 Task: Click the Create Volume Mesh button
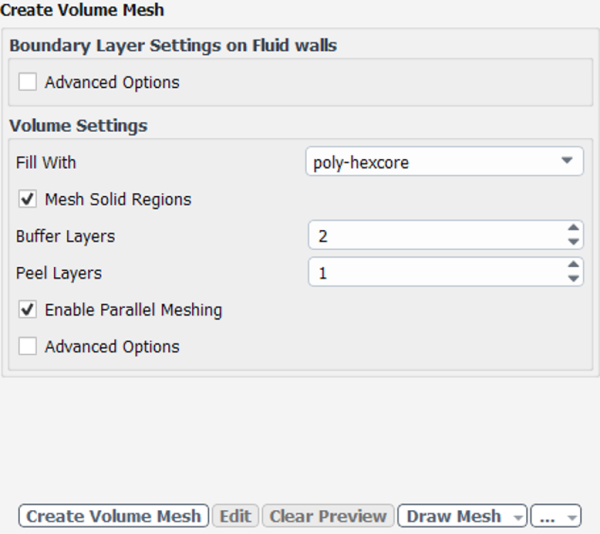(x=113, y=517)
